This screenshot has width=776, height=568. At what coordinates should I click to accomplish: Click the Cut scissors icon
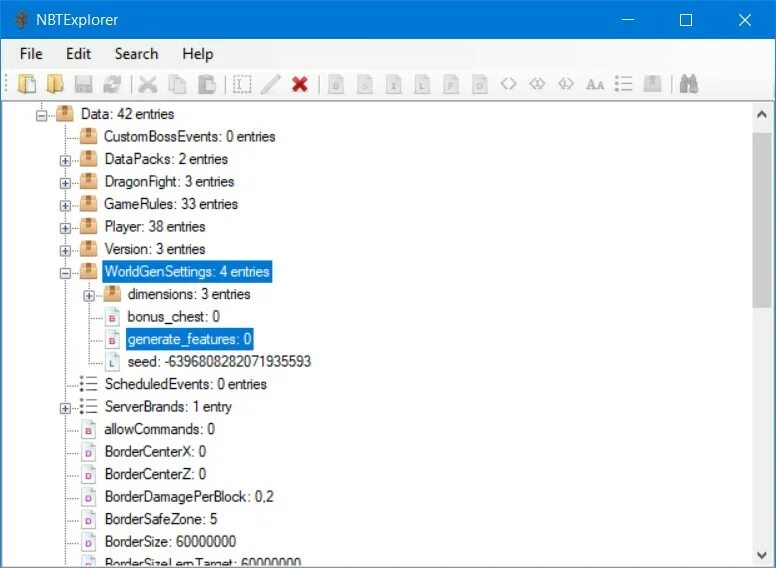point(148,84)
